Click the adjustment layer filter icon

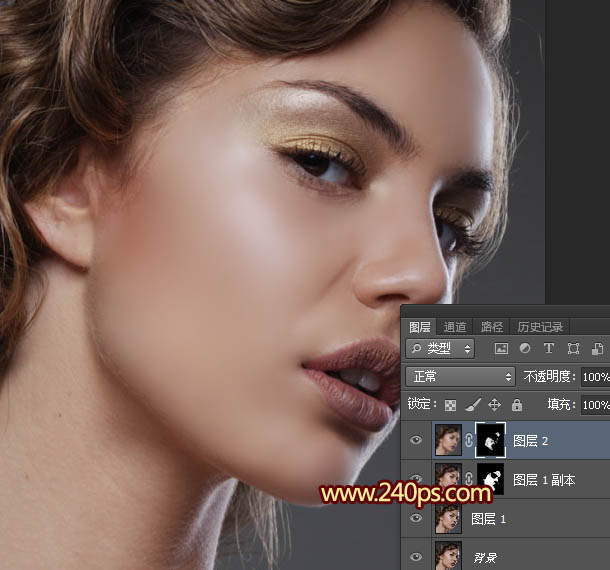[525, 349]
